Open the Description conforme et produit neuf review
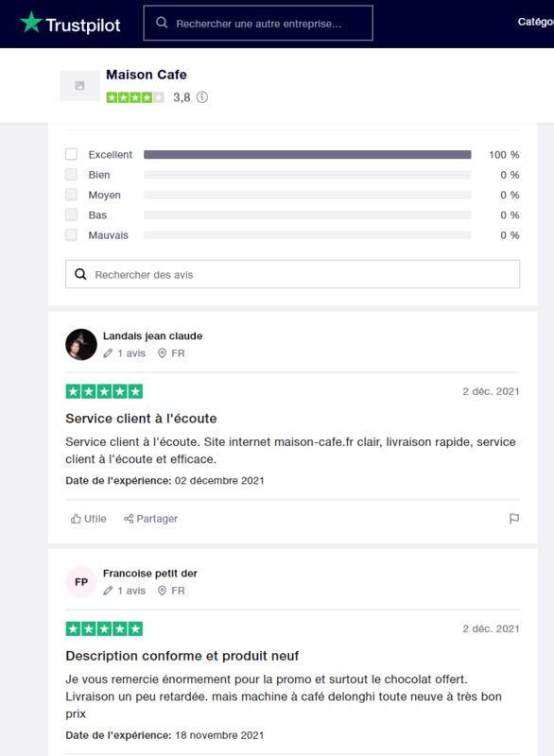Viewport: 554px width, 756px height. point(182,656)
